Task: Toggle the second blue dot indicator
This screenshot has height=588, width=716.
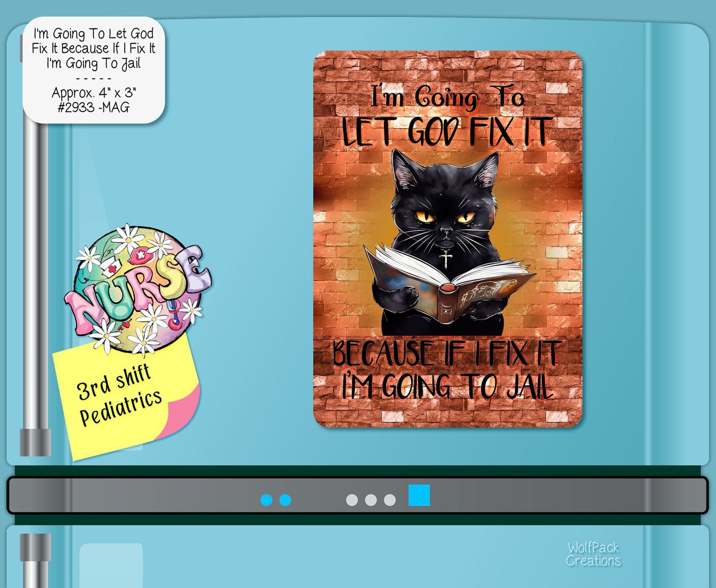Action: tap(285, 500)
